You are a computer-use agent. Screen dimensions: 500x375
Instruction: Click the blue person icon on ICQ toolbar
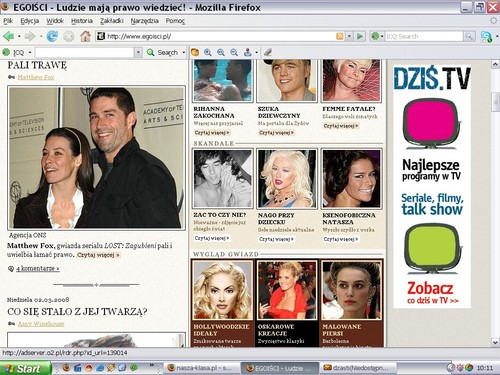point(248,52)
